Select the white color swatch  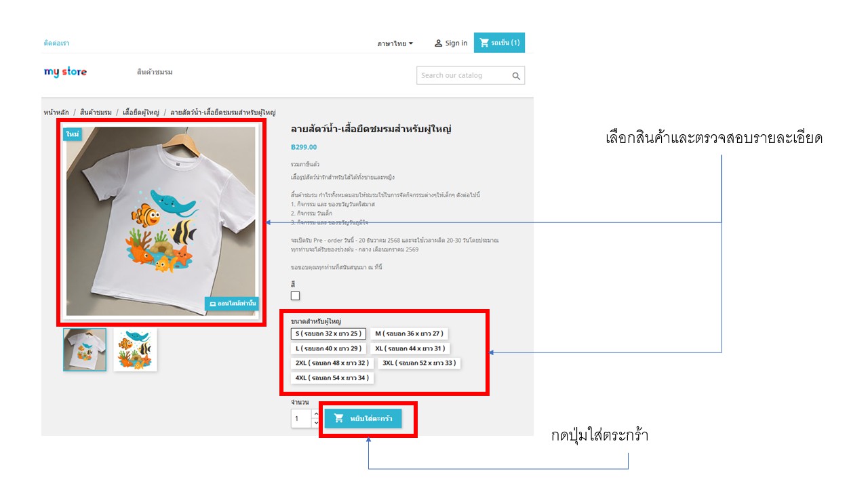point(295,296)
